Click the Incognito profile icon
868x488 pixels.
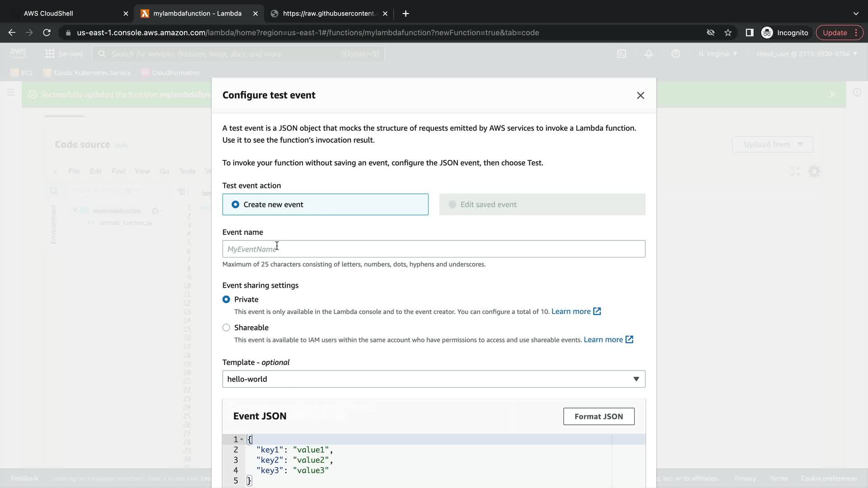click(x=767, y=33)
